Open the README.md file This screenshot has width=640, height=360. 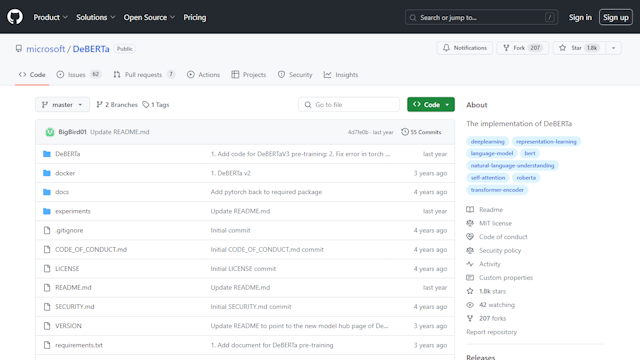tap(73, 287)
